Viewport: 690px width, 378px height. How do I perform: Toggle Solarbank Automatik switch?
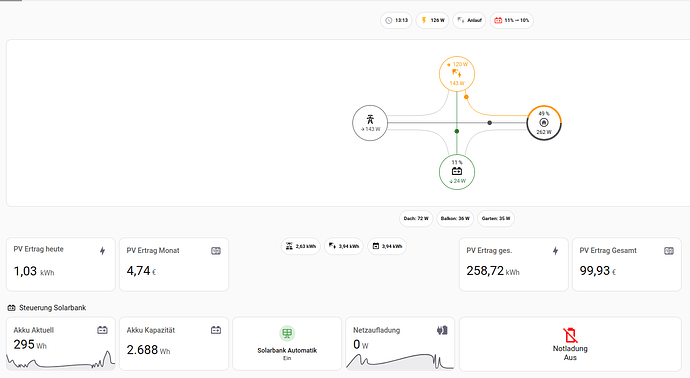[x=287, y=344]
